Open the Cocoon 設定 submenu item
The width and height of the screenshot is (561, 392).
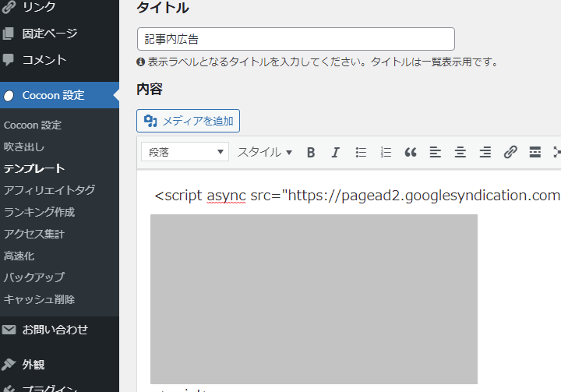33,125
